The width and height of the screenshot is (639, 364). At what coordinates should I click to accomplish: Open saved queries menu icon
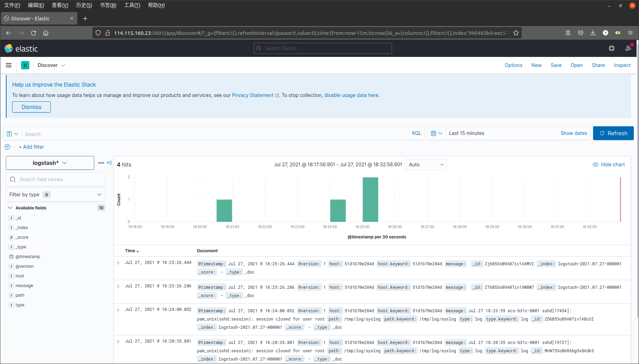point(12,134)
